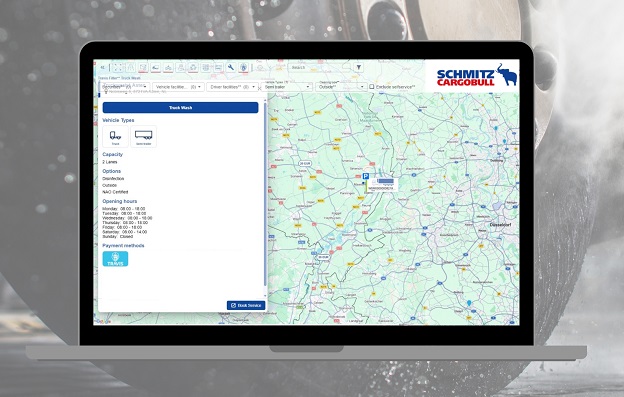The image size is (624, 397).
Task: Click the truck wash droplet toolbar icon
Action: (244, 67)
